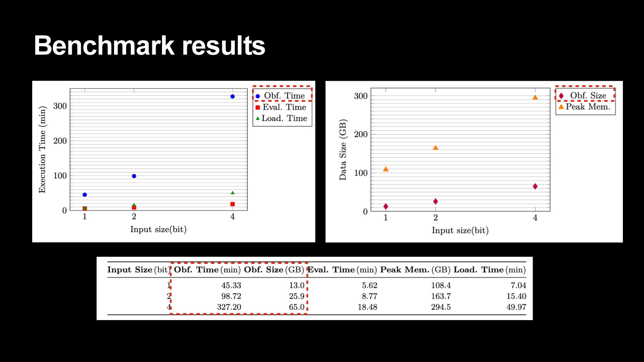644x362 pixels.
Task: Click the orange Peak Mem. triangle at input size 4
Action: click(535, 97)
